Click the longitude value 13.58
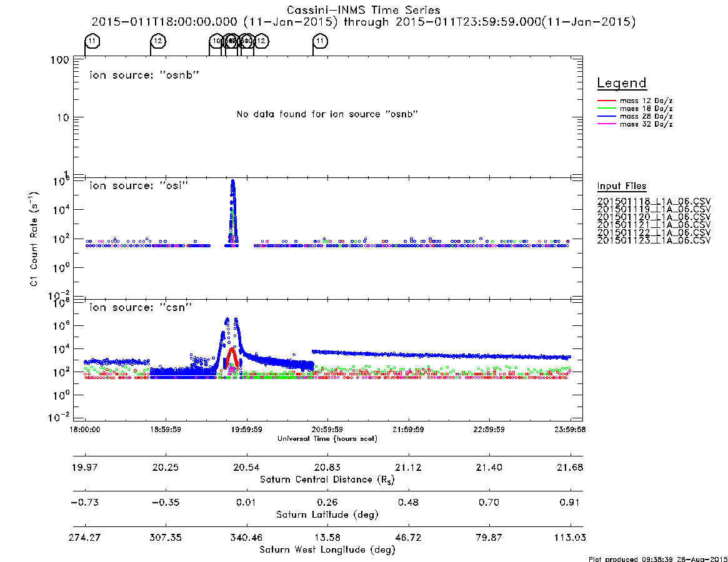 tap(327, 538)
